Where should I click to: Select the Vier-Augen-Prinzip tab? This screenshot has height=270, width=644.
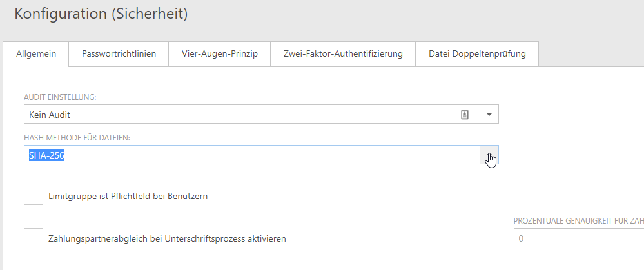coord(220,54)
